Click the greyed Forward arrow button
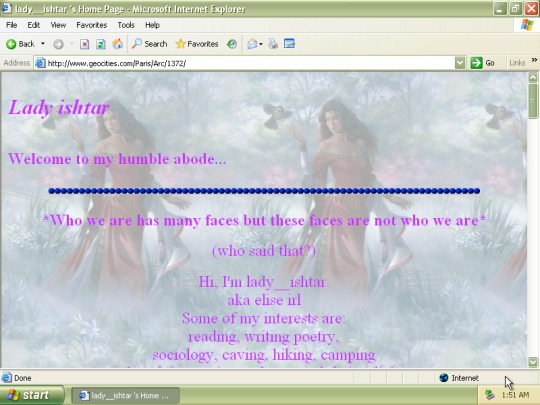This screenshot has height=405, width=540. click(x=58, y=44)
